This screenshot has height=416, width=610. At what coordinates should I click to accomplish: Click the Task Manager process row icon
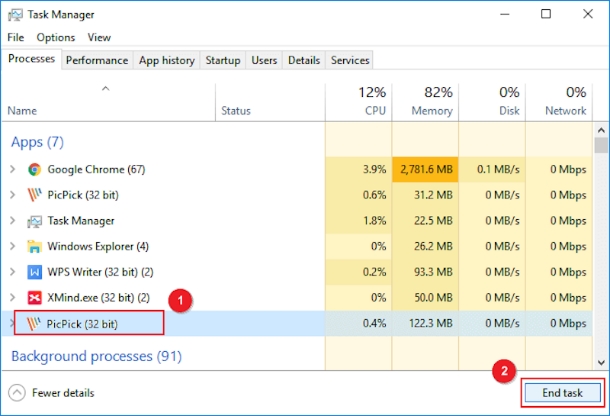35,220
